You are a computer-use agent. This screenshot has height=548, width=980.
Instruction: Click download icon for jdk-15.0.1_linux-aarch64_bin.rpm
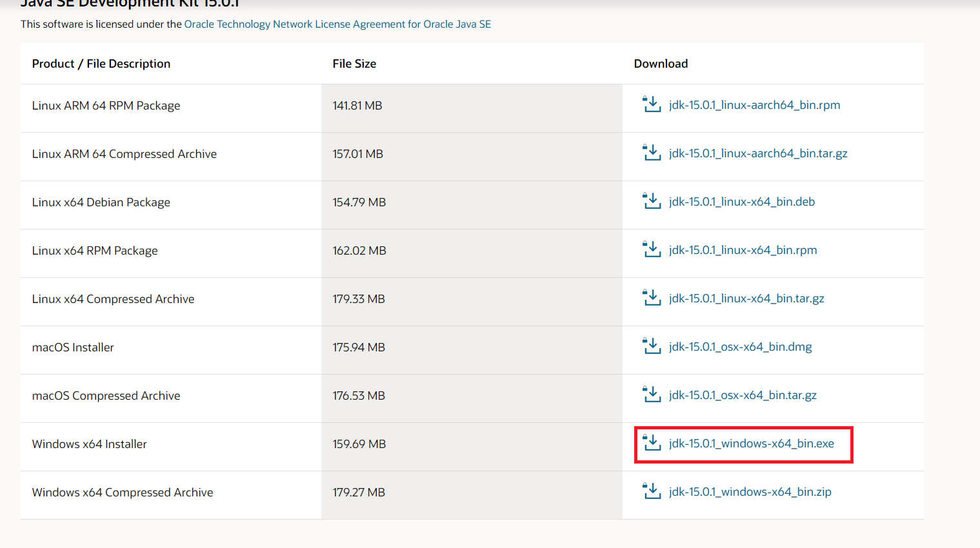(x=652, y=104)
